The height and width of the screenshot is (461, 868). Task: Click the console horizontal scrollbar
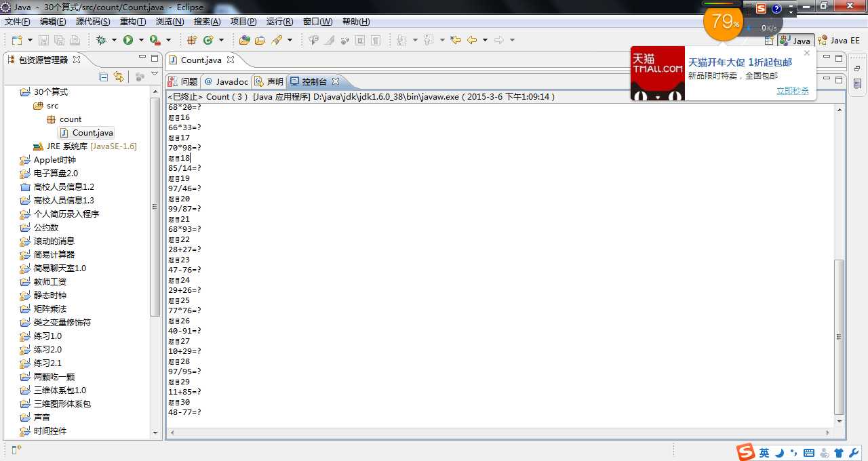[498, 433]
